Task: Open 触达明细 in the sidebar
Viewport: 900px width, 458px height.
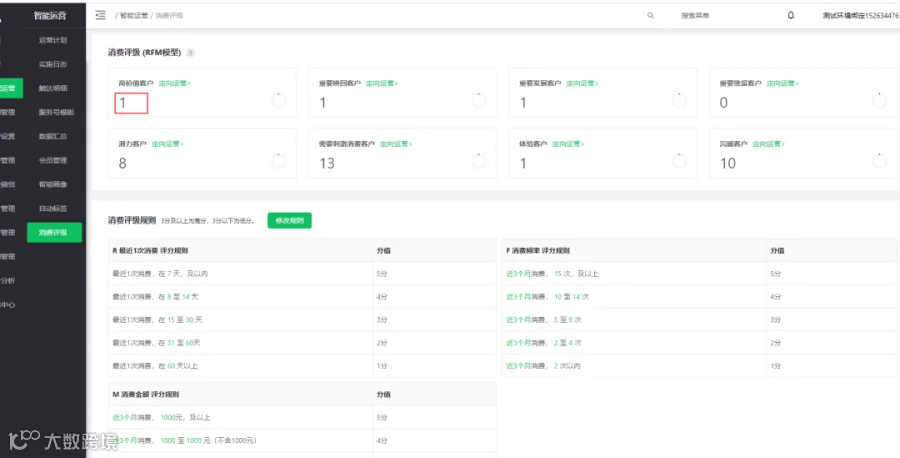Action: coord(53,88)
